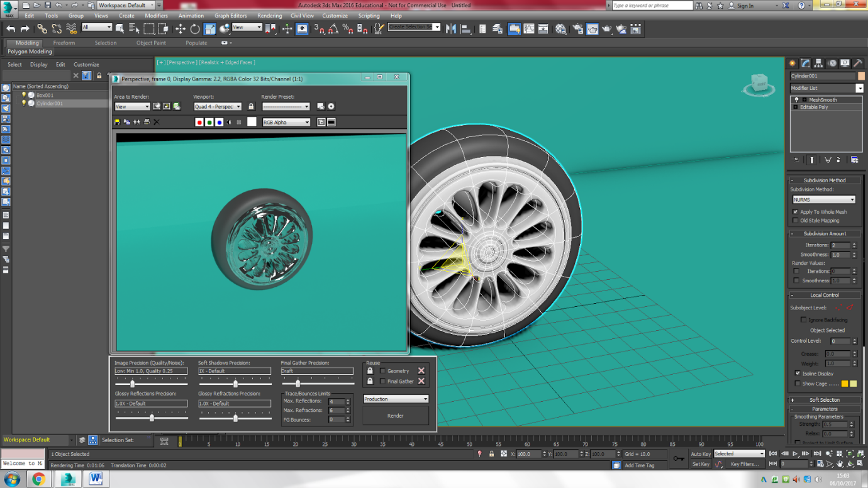Open the Create command panel tab
The width and height of the screenshot is (868, 488).
[x=793, y=64]
